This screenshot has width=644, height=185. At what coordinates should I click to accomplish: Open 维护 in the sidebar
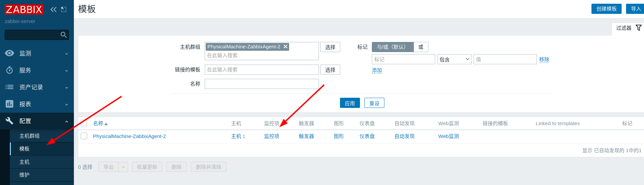click(42, 175)
